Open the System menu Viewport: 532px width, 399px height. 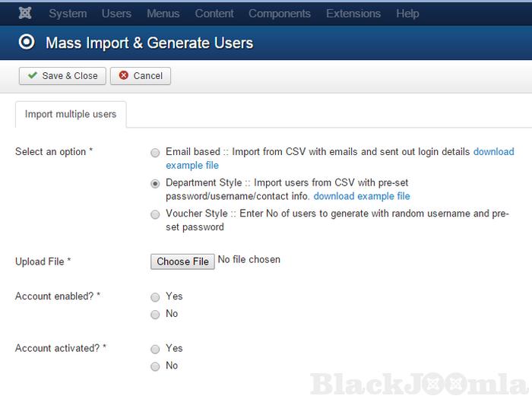(68, 14)
